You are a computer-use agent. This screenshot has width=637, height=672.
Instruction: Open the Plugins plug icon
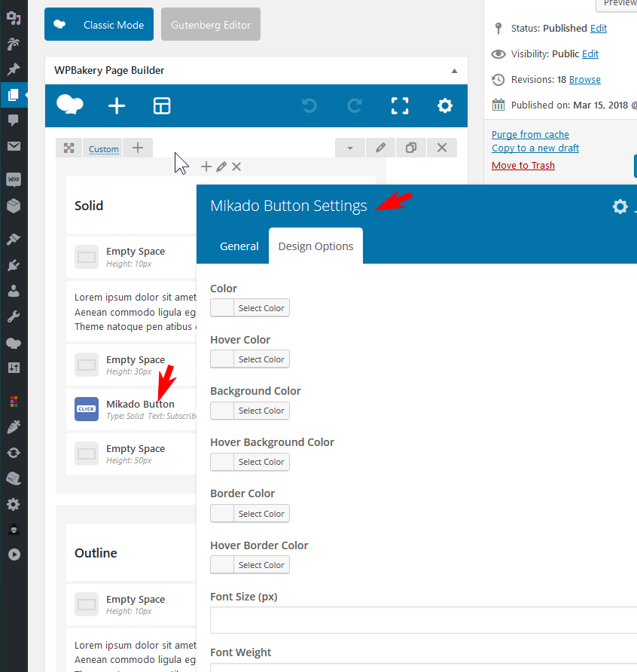[14, 265]
